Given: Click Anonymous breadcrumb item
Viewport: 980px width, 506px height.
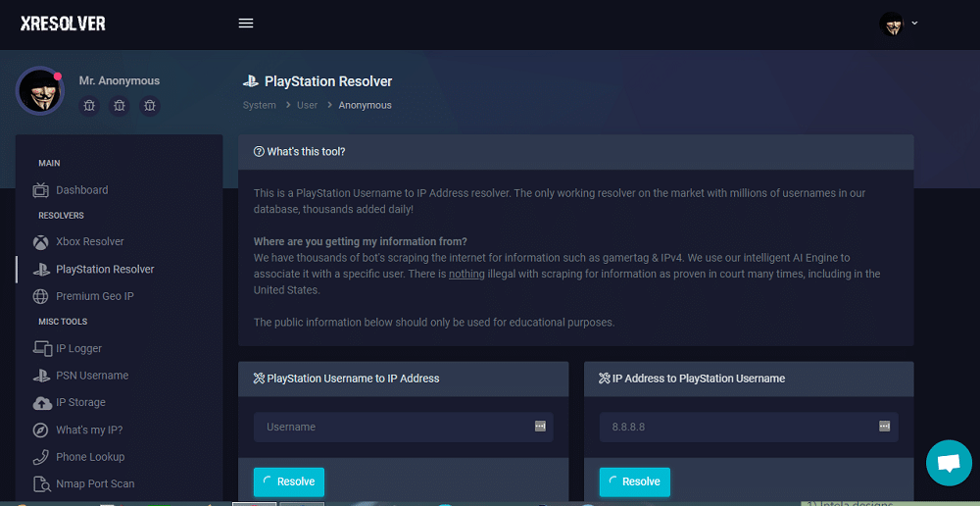Looking at the screenshot, I should click(x=365, y=105).
